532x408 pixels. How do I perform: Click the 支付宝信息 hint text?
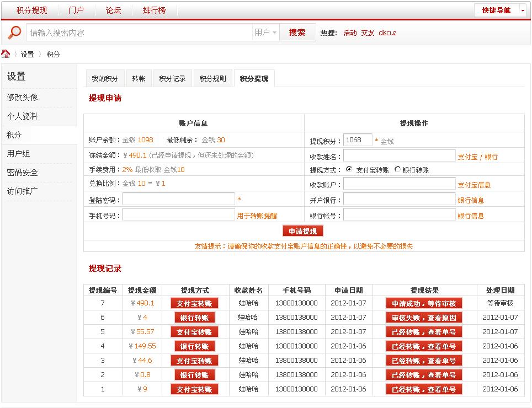(x=474, y=185)
